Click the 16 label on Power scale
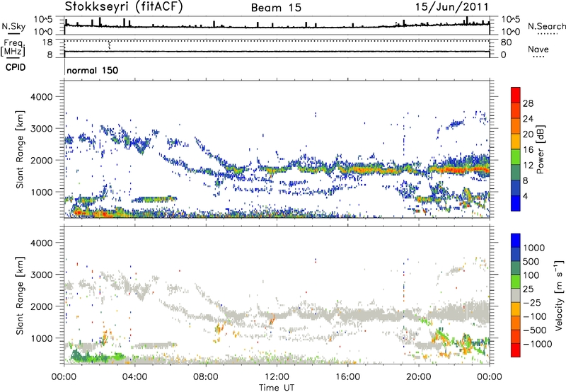The width and height of the screenshot is (566, 392). 528,150
